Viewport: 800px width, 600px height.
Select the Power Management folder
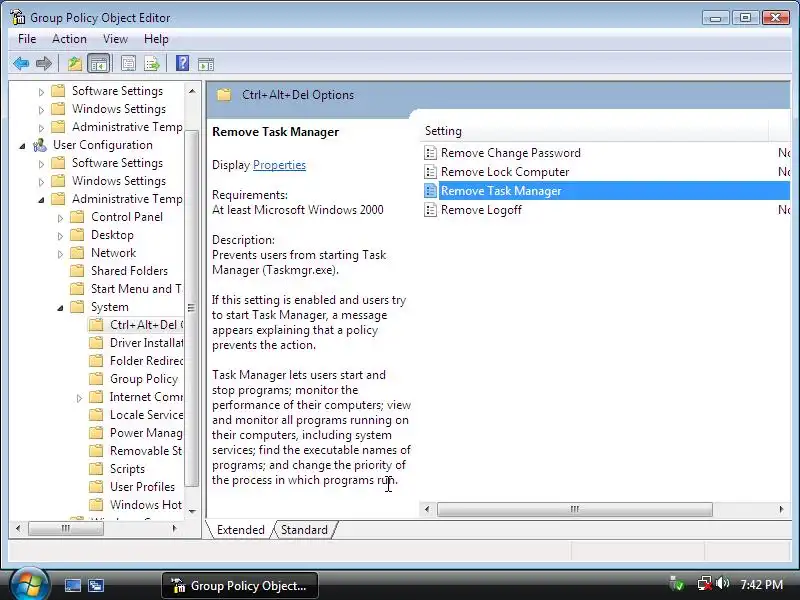(x=146, y=433)
